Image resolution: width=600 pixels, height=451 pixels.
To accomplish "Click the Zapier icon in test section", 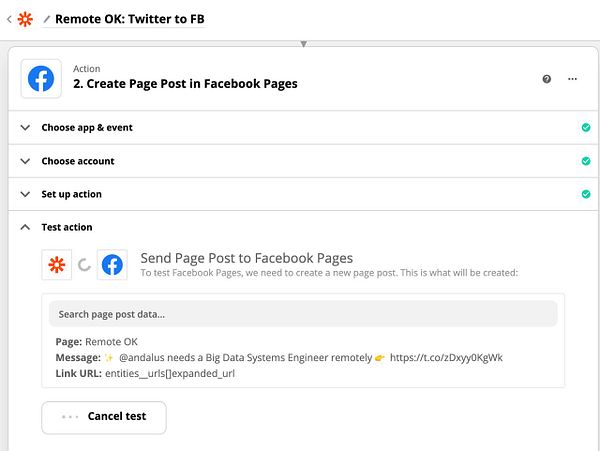I will (57, 265).
